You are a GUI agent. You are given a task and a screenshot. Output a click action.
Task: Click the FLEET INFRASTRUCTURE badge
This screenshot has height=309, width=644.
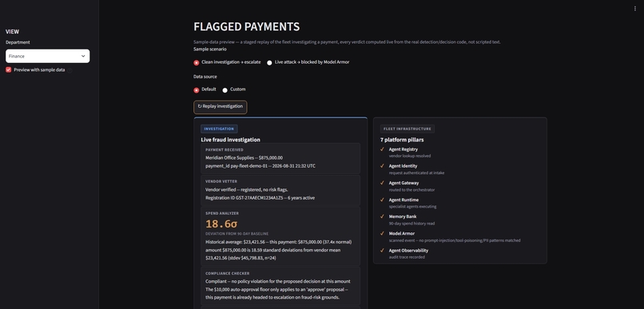click(x=407, y=129)
